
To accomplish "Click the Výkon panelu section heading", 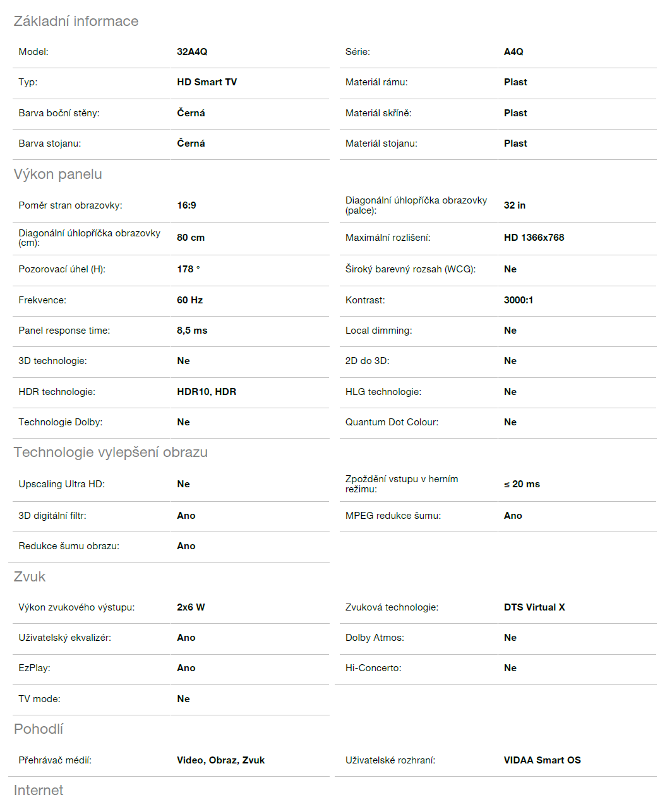I will [x=57, y=174].
